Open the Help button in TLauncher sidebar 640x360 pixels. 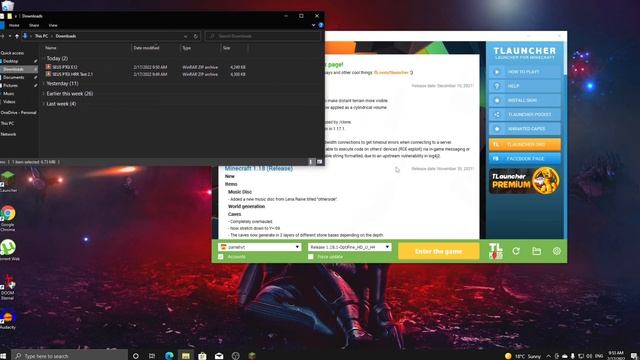525,86
